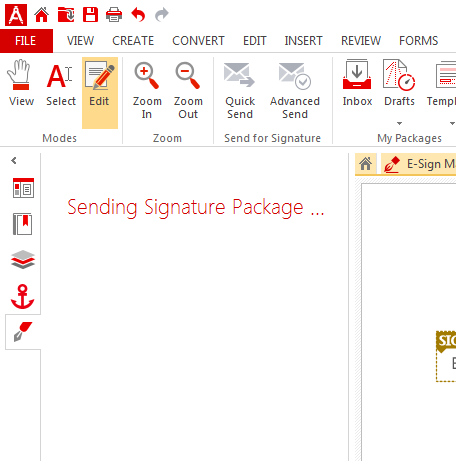Expand the Drafts dropdown arrow
456x461 pixels.
click(399, 123)
